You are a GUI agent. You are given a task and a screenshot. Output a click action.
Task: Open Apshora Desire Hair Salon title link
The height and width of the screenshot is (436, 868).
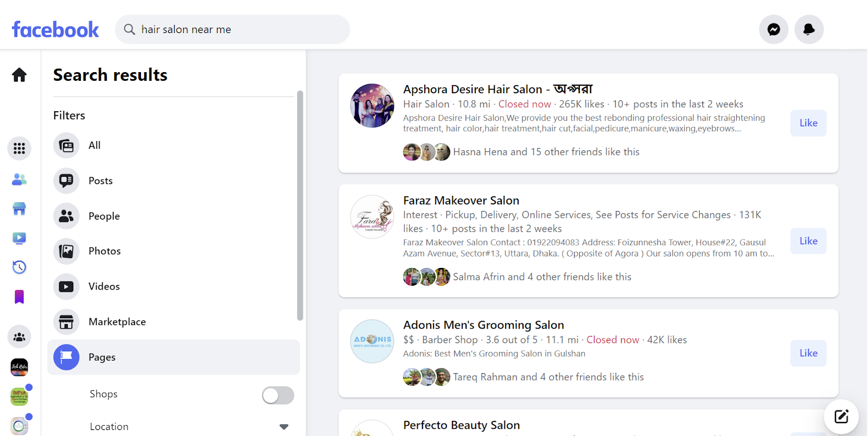pos(498,89)
